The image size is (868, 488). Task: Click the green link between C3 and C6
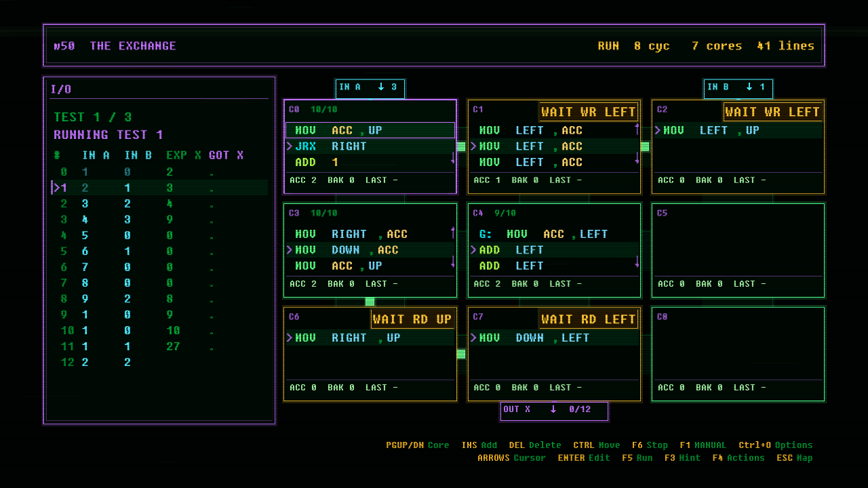370,302
